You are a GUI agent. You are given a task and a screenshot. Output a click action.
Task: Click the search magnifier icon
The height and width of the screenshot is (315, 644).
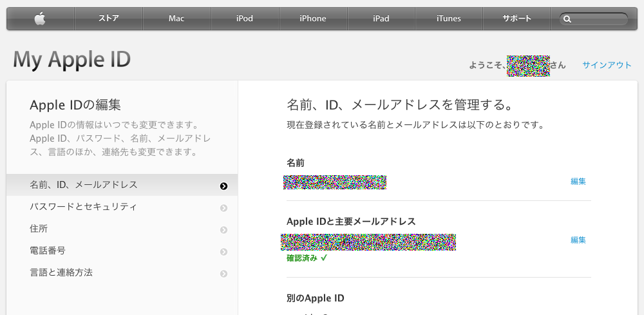[567, 19]
